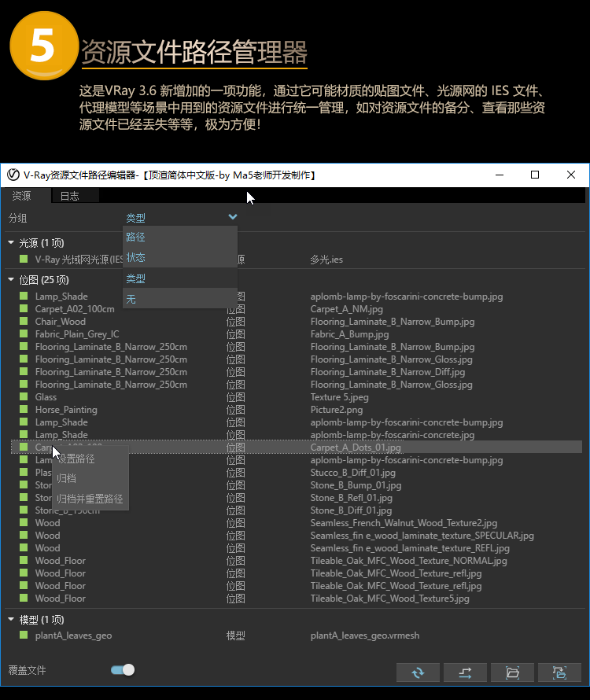
Task: Click file name Stone_B_Refl_01.jpg
Action: 352,497
